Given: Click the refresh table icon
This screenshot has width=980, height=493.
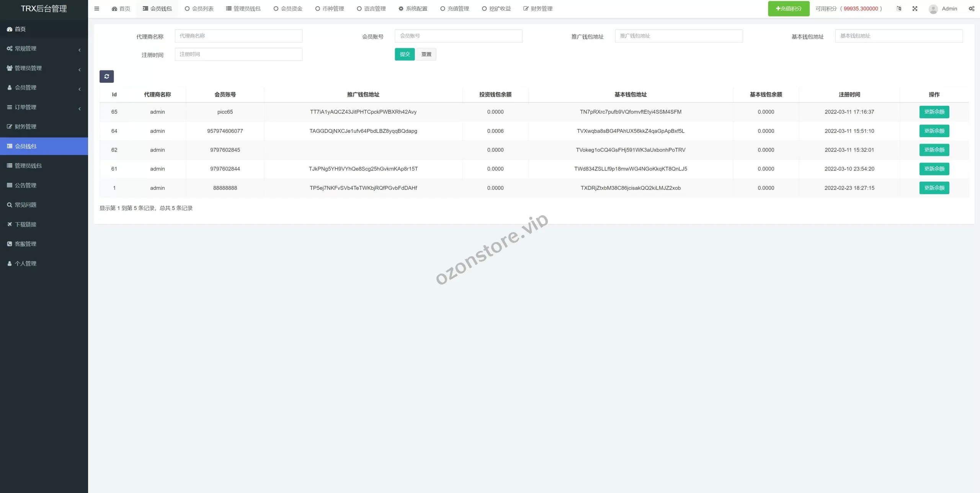Looking at the screenshot, I should [x=106, y=76].
